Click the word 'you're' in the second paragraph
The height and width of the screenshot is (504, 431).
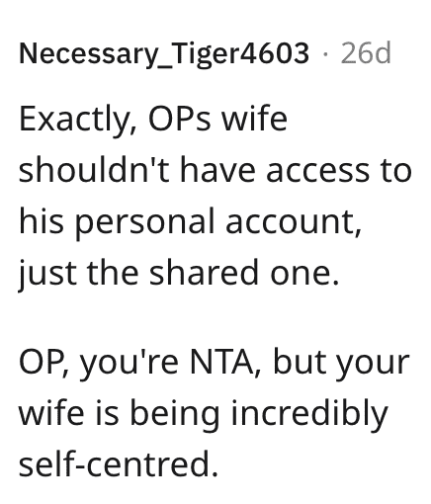[x=129, y=365]
